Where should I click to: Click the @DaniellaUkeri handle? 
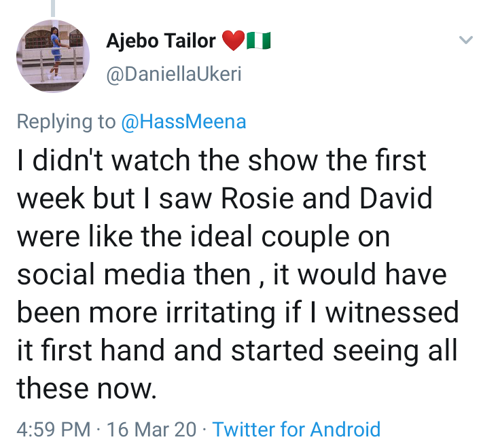point(173,74)
